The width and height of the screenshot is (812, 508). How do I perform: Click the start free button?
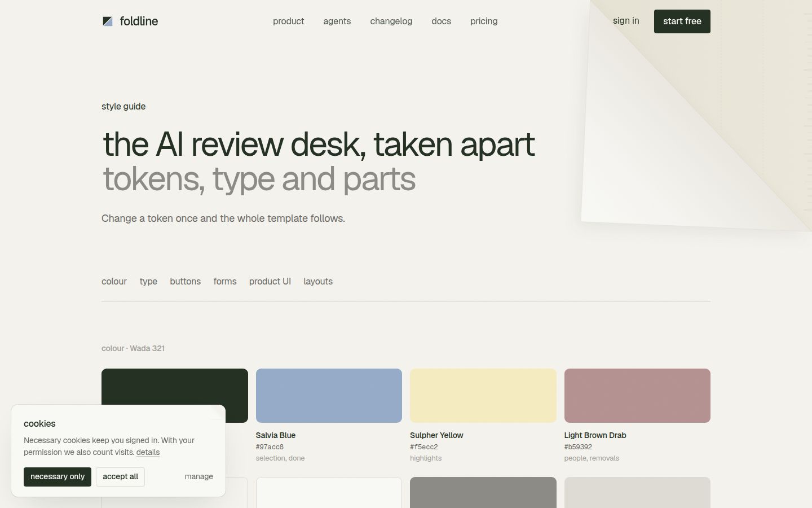click(682, 21)
